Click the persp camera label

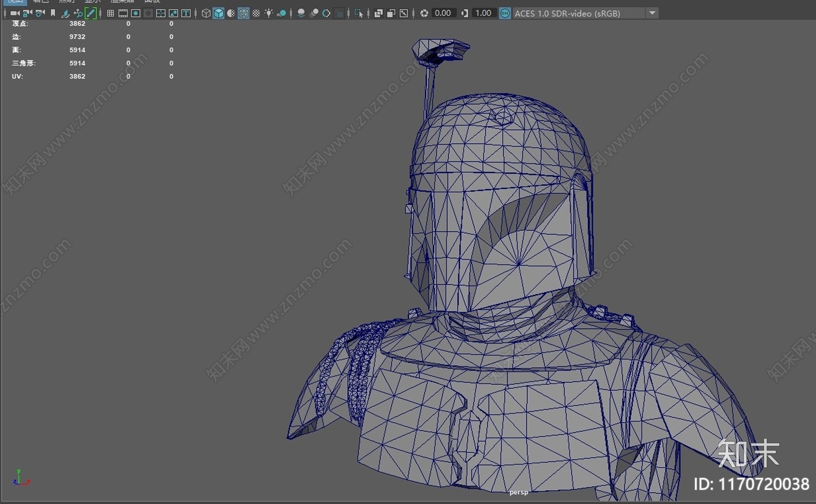[x=519, y=492]
